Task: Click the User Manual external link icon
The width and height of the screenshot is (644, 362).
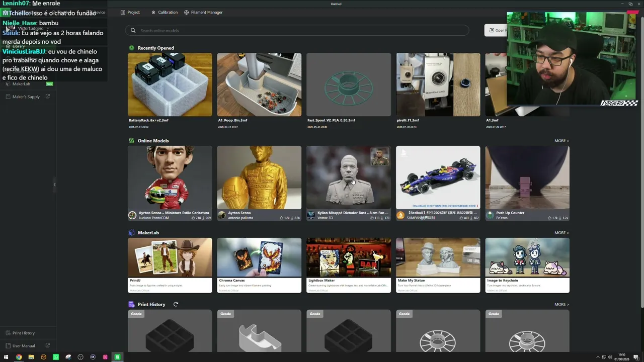Action: click(48, 346)
